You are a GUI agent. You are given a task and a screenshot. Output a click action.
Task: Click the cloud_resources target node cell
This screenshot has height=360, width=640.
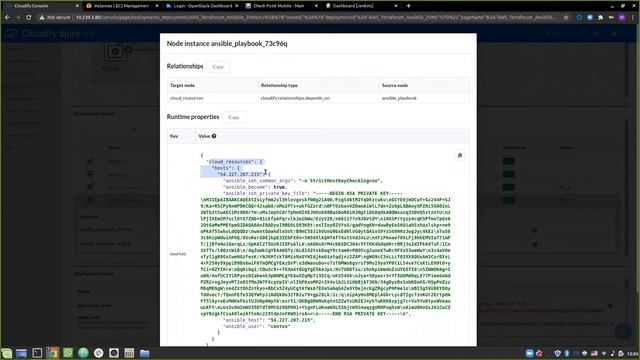(x=187, y=98)
